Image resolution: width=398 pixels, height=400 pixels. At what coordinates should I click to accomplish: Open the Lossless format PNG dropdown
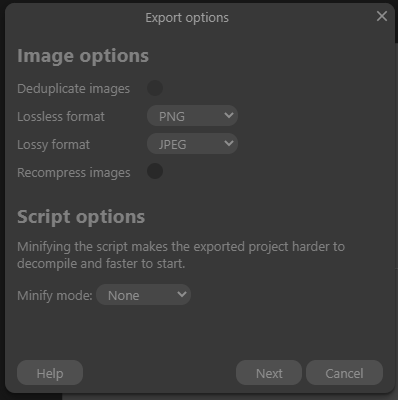(192, 116)
